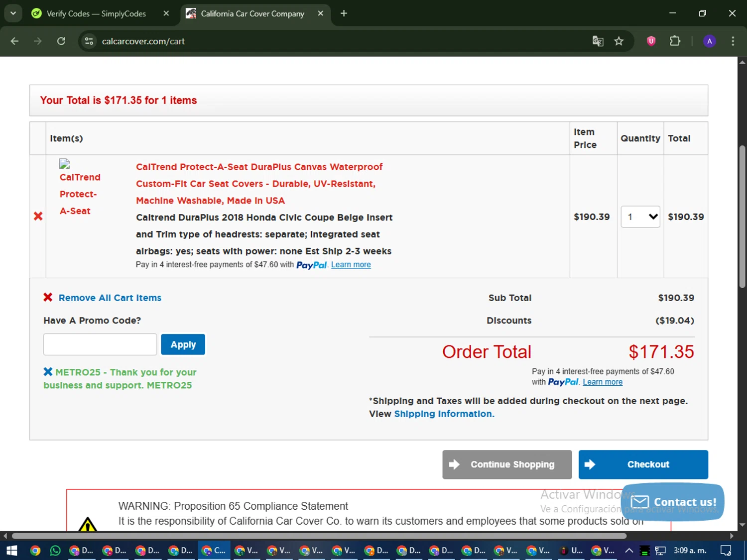
Task: Click the Continue Shopping button
Action: [507, 464]
